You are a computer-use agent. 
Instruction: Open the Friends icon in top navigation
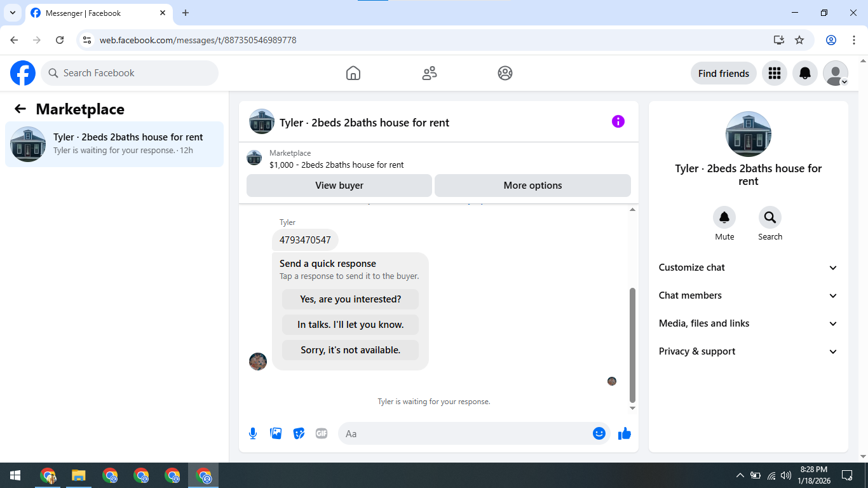tap(430, 73)
